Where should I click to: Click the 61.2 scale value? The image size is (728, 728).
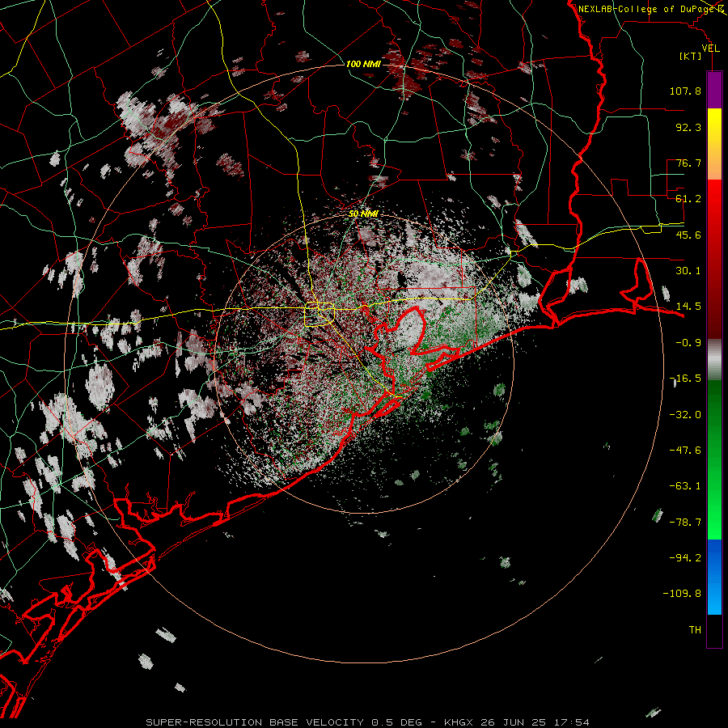pyautogui.click(x=688, y=199)
